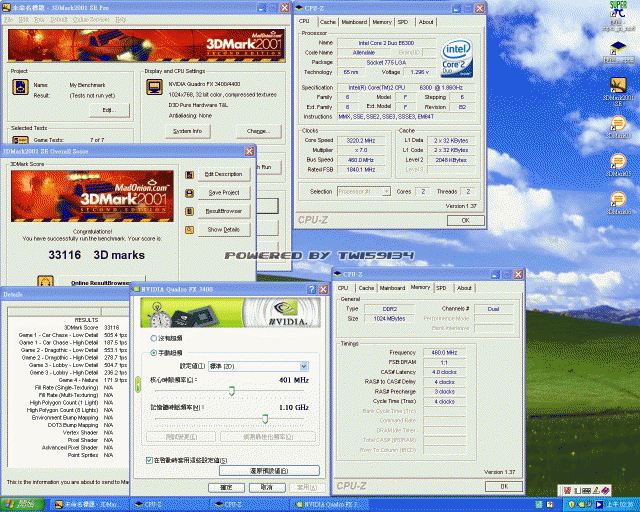The image size is (640, 512).
Task: Open the Online Services menu in 3DMark2001
Action: pos(91,20)
